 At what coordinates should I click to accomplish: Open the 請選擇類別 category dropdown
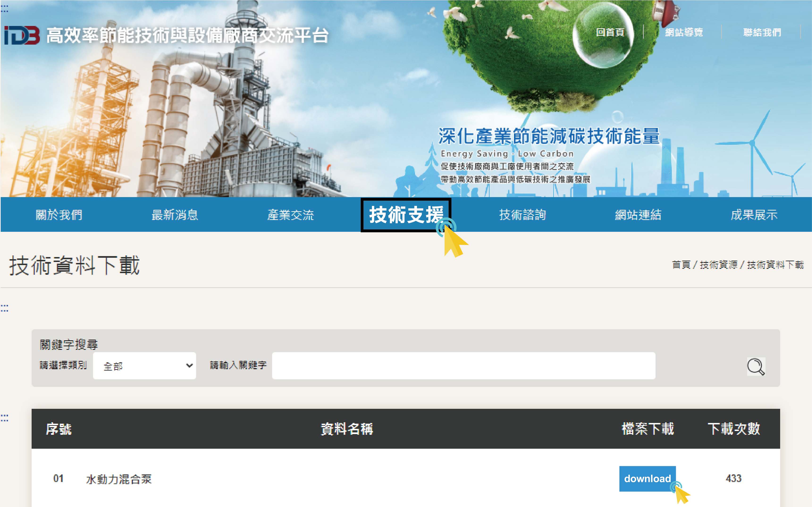coord(144,365)
